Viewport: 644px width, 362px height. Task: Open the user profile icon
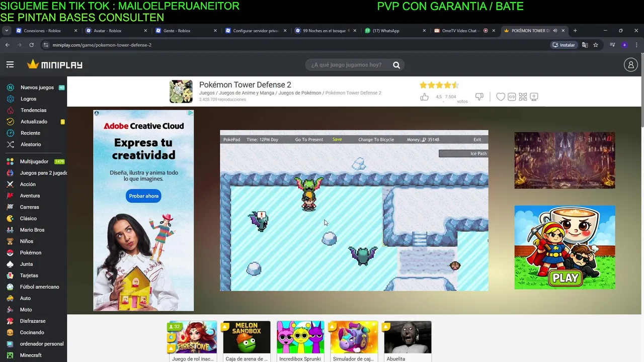(630, 64)
